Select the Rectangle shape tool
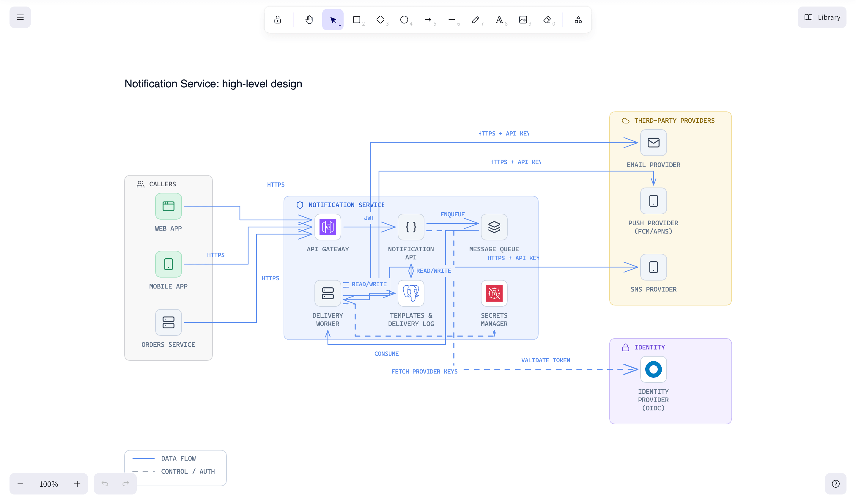The width and height of the screenshot is (856, 504). 357,20
